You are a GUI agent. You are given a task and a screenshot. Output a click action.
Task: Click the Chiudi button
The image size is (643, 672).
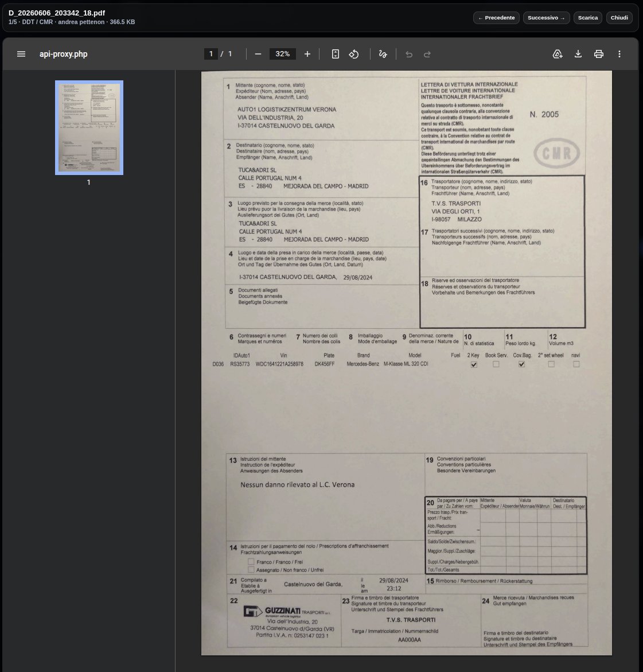[619, 18]
